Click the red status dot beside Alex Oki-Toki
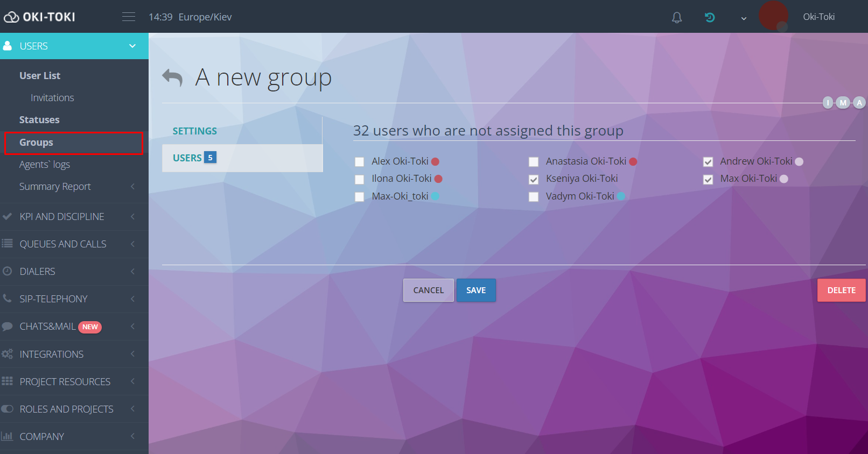This screenshot has width=868, height=454. (x=435, y=161)
